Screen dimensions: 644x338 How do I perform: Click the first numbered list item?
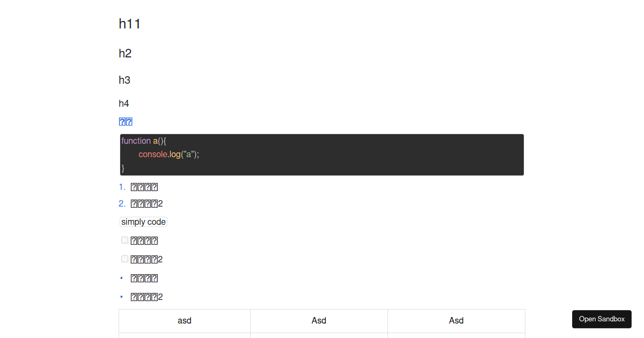144,186
